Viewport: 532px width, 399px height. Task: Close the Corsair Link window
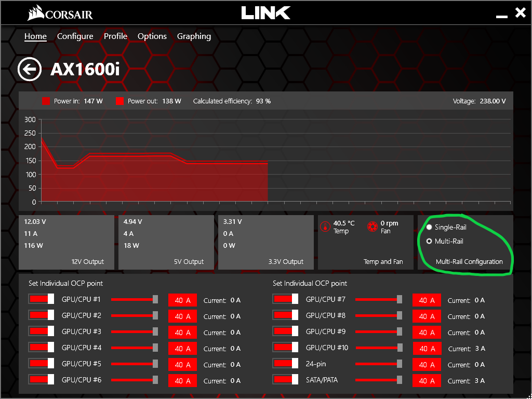520,13
